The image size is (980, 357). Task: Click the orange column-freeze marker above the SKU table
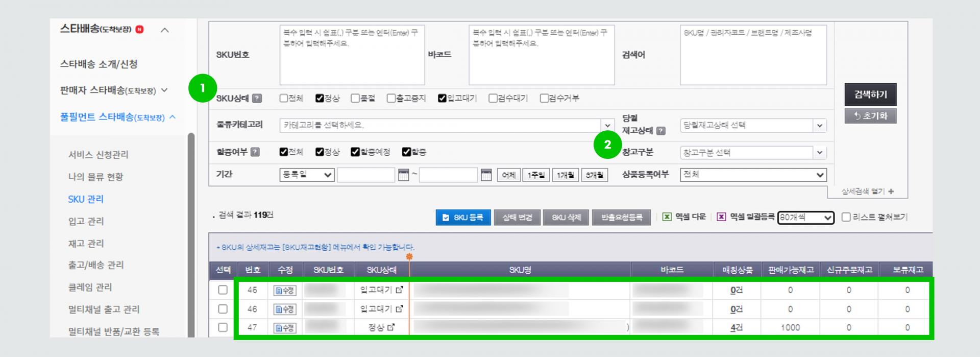pyautogui.click(x=409, y=256)
